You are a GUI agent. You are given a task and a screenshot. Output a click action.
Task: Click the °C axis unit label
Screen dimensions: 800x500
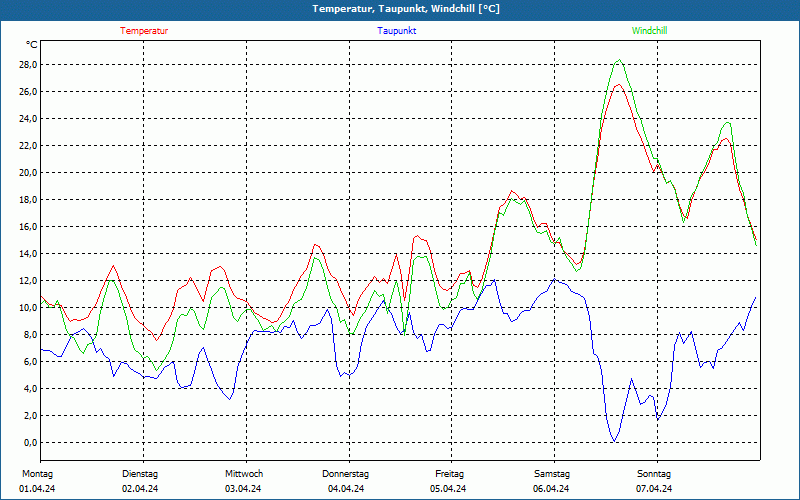tap(31, 45)
